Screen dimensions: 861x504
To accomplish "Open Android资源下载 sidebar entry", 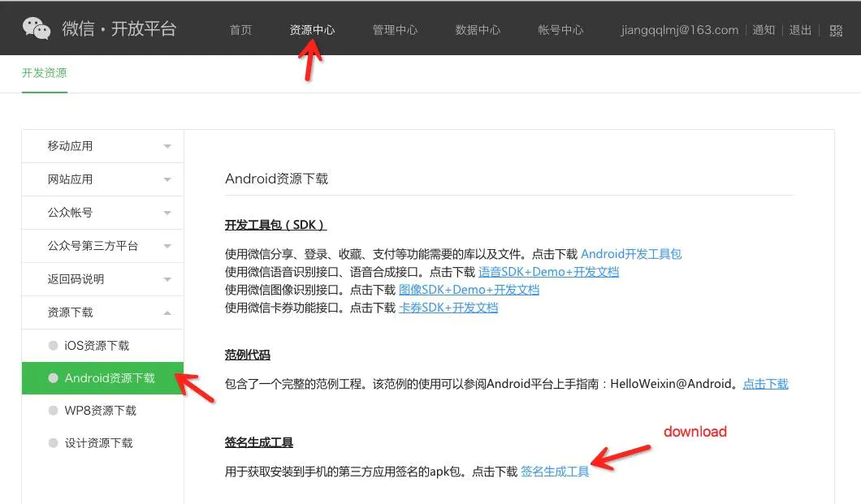I will click(102, 378).
